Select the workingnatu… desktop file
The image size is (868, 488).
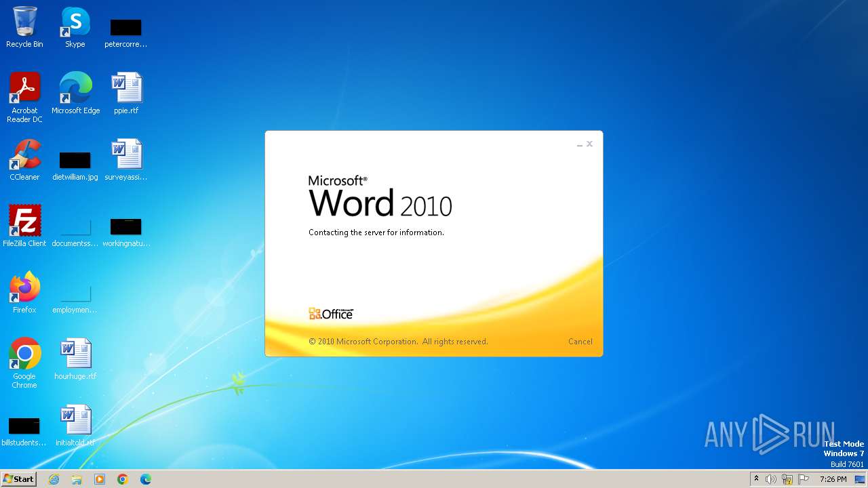126,232
